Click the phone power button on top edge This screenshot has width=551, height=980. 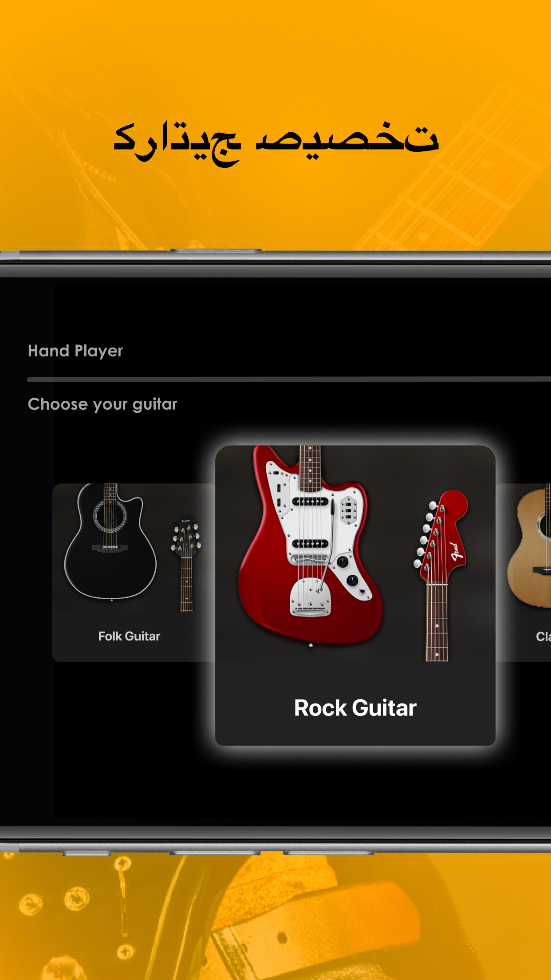click(216, 250)
